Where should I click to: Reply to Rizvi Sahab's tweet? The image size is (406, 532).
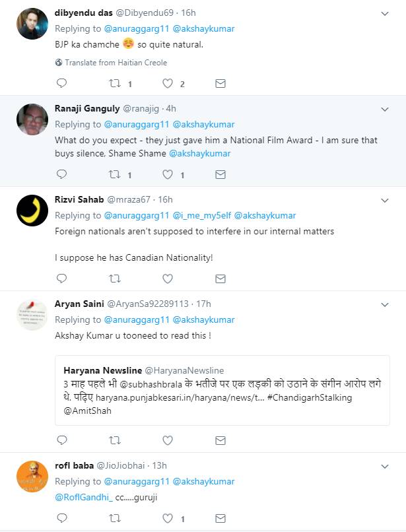point(61,279)
